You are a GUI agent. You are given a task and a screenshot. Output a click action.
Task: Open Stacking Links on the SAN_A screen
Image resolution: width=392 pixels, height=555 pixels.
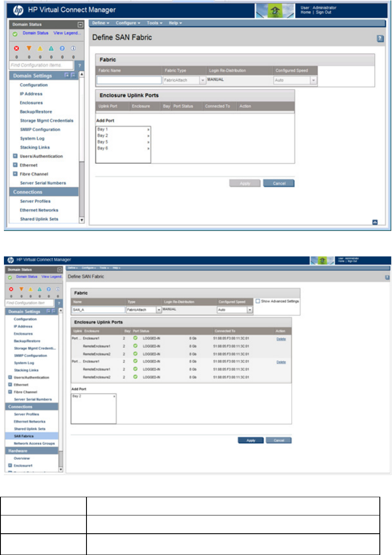25,370
